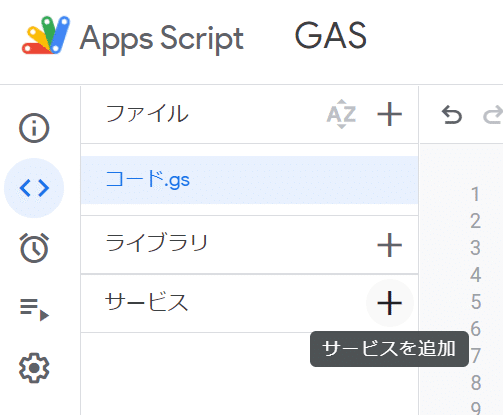The image size is (503, 415).
Task: Open the project Overview info icon
Action: click(x=34, y=128)
